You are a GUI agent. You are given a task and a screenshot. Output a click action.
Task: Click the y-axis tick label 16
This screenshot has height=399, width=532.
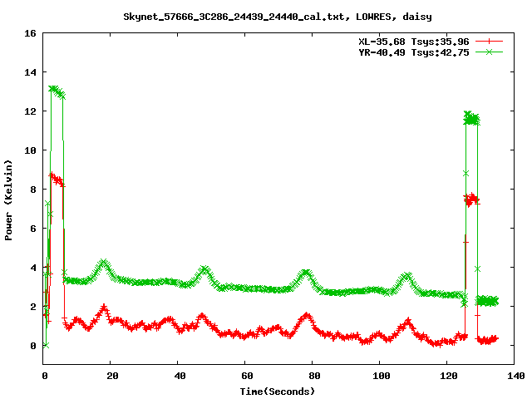coord(30,33)
